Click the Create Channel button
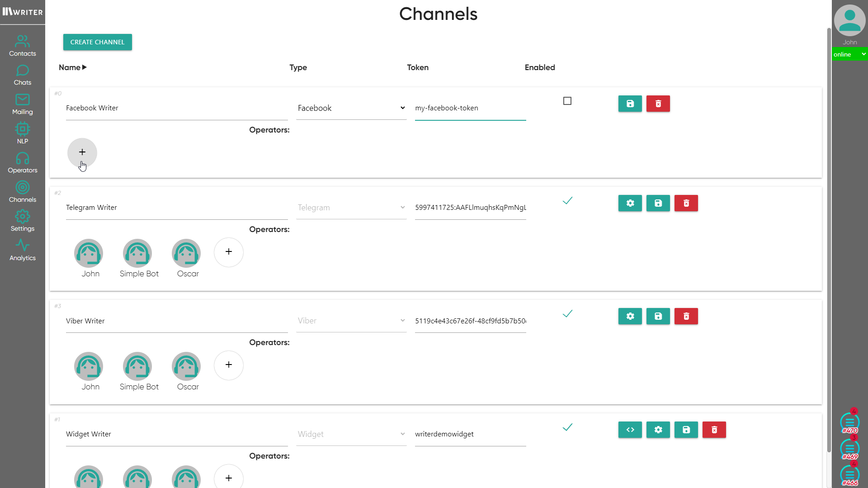The width and height of the screenshot is (868, 488). coord(98,42)
